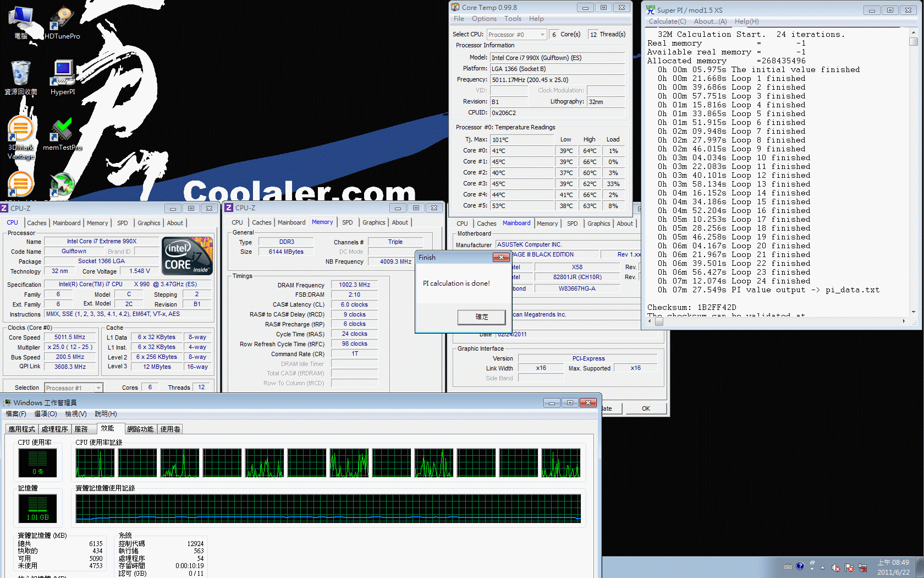
Task: Switch to Caches tab in left CPU-Z window
Action: [37, 223]
